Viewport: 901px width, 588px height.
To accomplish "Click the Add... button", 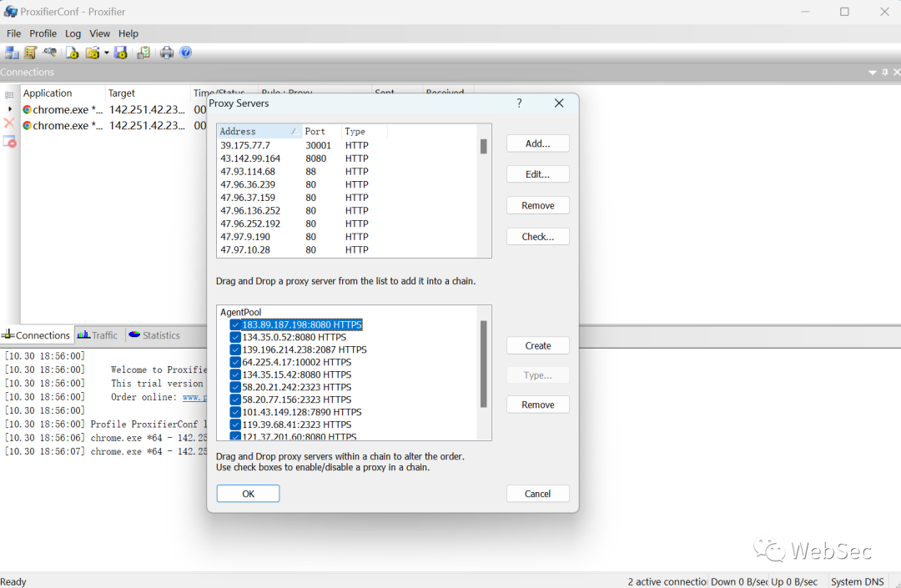I will click(x=538, y=143).
